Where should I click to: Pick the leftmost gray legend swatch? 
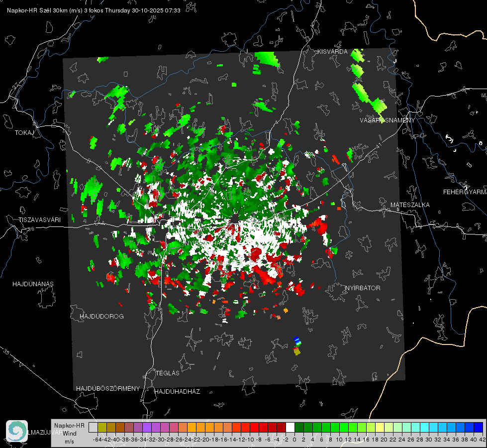93,427
